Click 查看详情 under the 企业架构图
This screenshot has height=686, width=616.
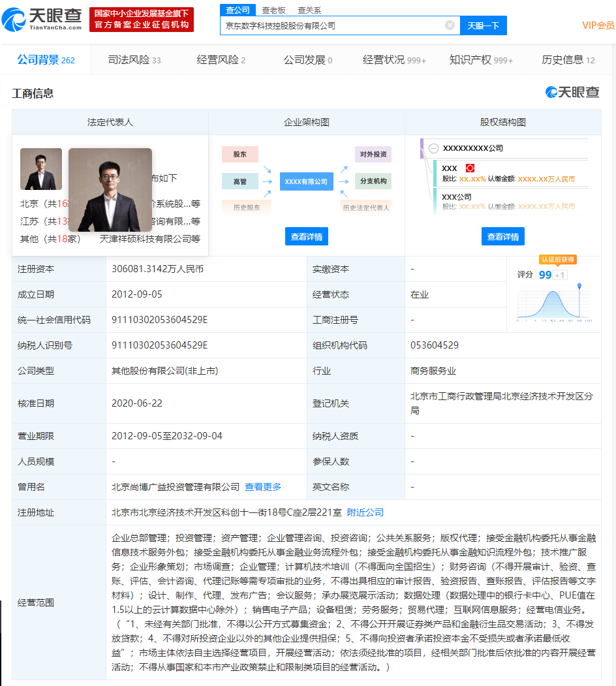306,236
